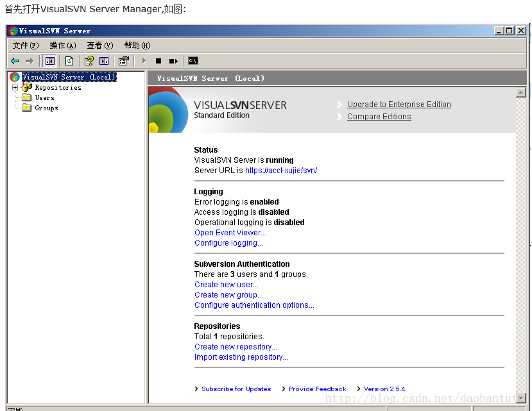Click the scrollbar down arrow in right pane
532x411 pixels.
(521, 398)
